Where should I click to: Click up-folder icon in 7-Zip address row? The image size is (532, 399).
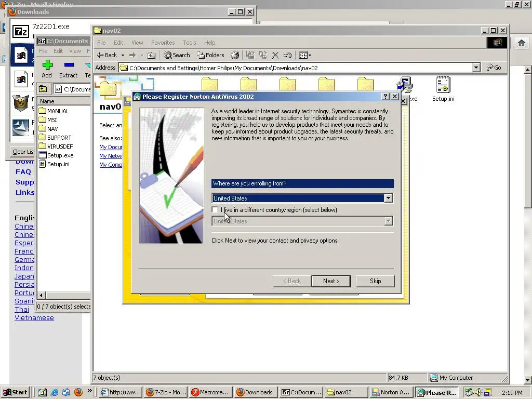coord(43,89)
